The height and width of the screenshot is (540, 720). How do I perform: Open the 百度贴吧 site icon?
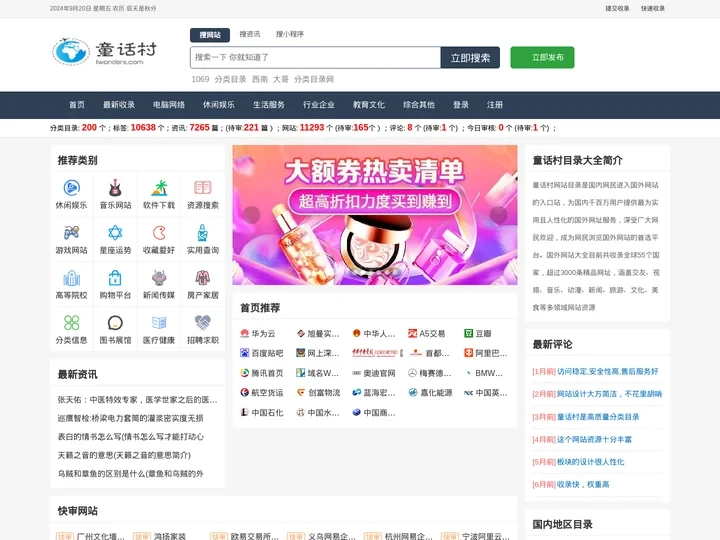coord(244,353)
